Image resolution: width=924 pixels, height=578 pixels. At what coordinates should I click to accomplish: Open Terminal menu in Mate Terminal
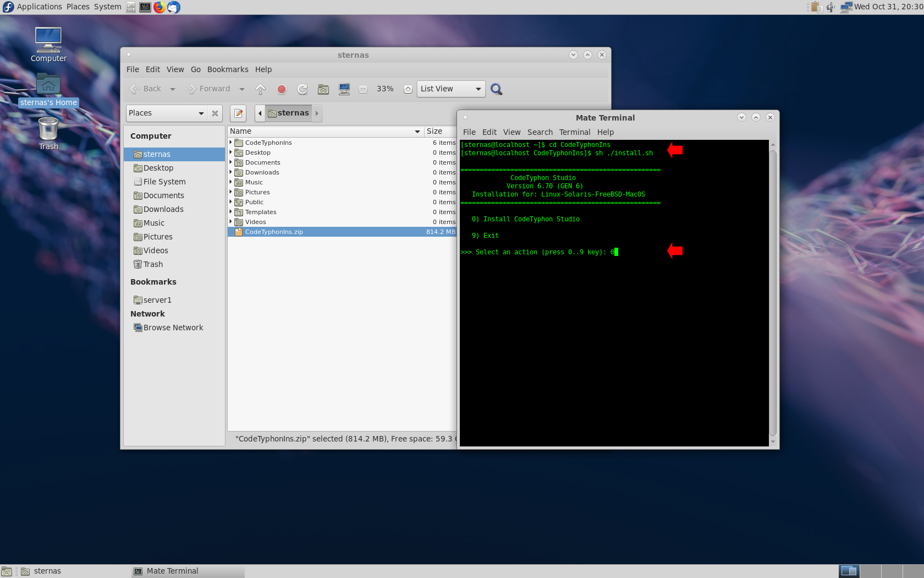(x=575, y=132)
